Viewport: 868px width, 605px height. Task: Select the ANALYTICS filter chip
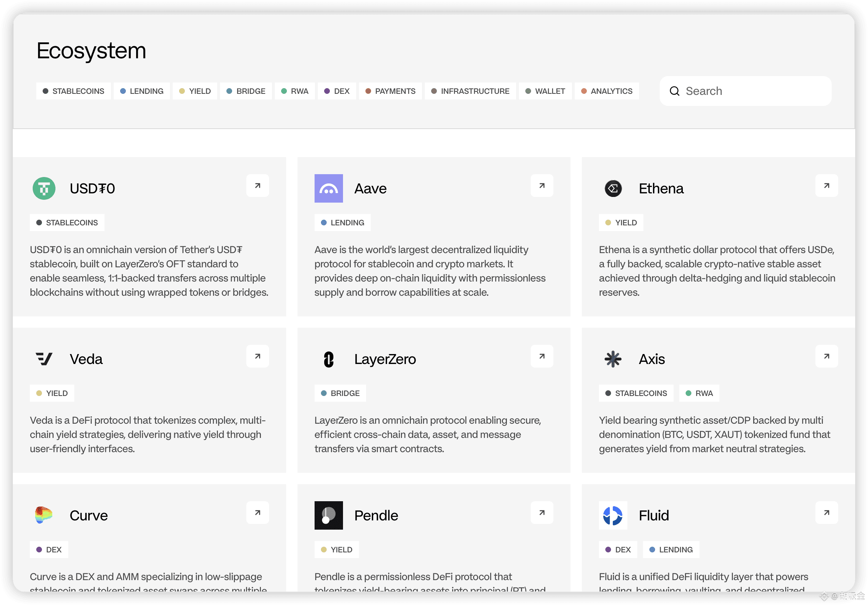pos(606,91)
